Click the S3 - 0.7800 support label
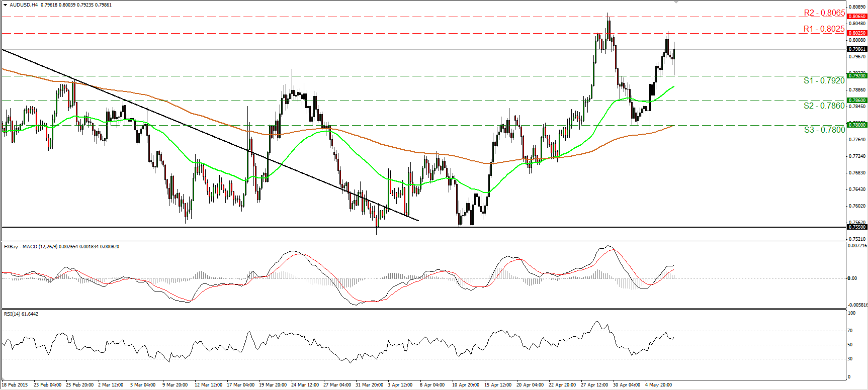 824,130
